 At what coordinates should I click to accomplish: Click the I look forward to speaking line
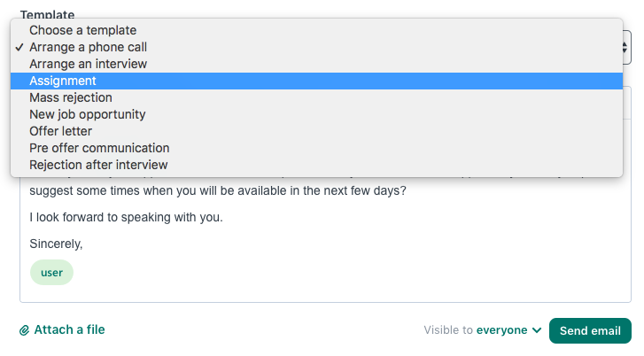click(x=126, y=217)
